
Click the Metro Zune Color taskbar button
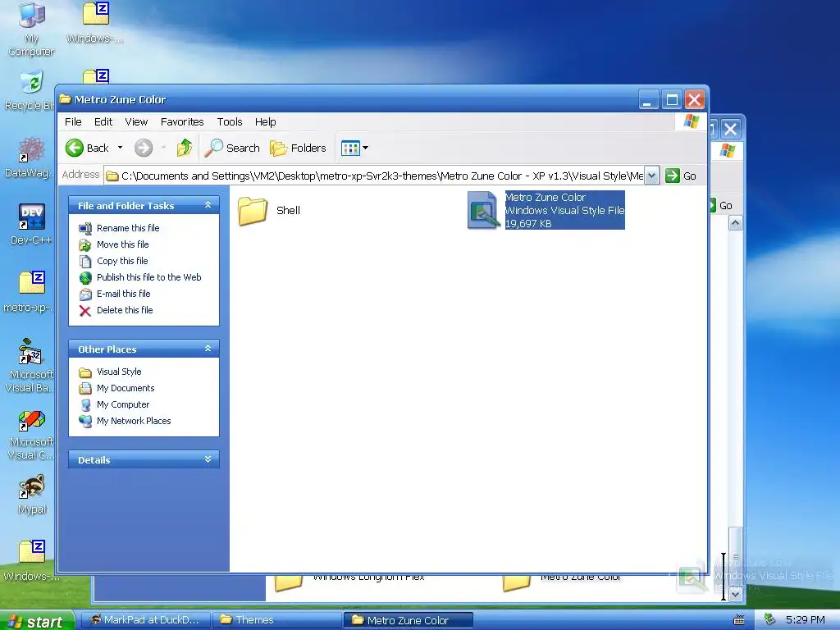409,620
